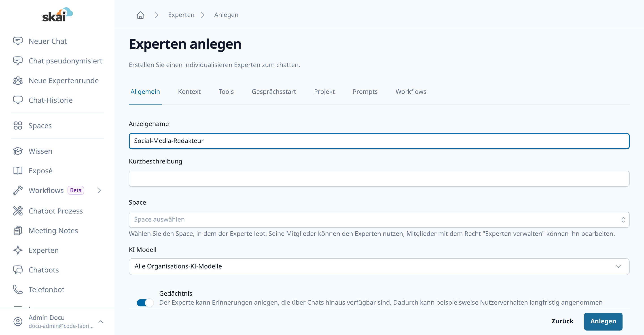The image size is (644, 335).
Task: Click the skai logo
Action: click(57, 15)
